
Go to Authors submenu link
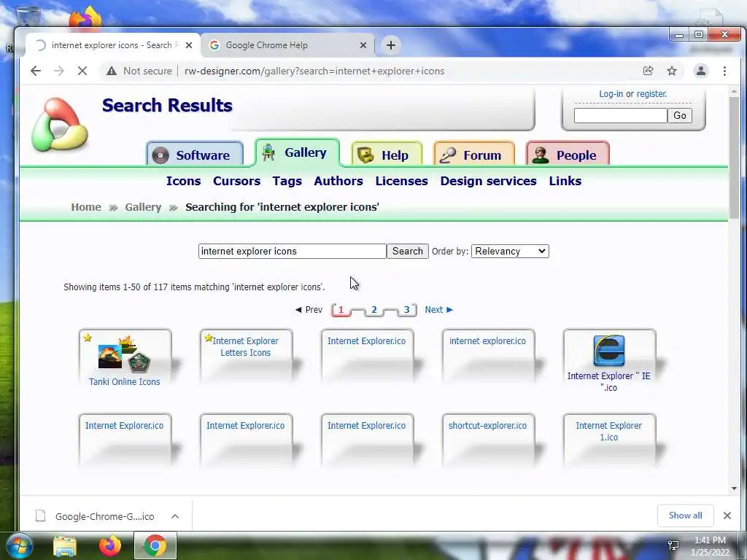pyautogui.click(x=338, y=181)
